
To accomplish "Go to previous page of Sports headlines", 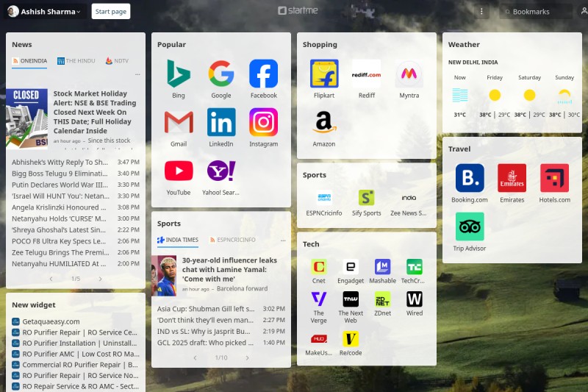I will pyautogui.click(x=195, y=358).
